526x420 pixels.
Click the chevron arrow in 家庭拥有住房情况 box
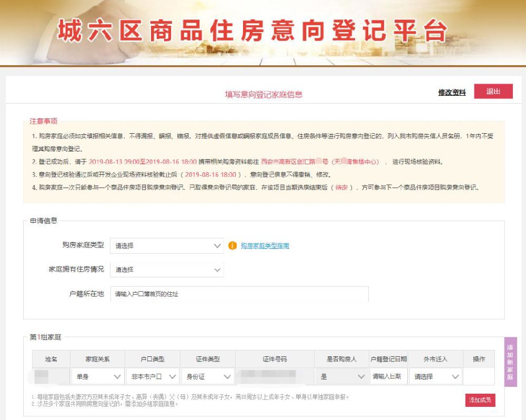tap(217, 270)
